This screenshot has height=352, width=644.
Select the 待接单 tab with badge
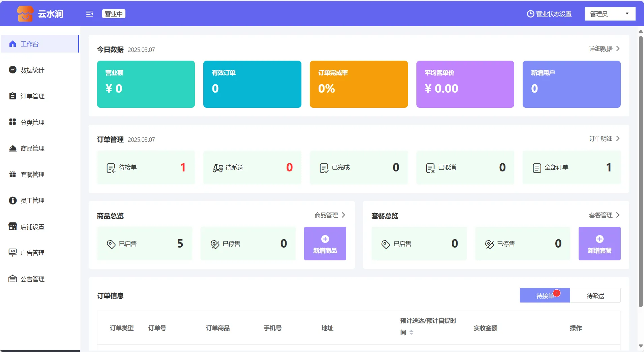pos(545,295)
